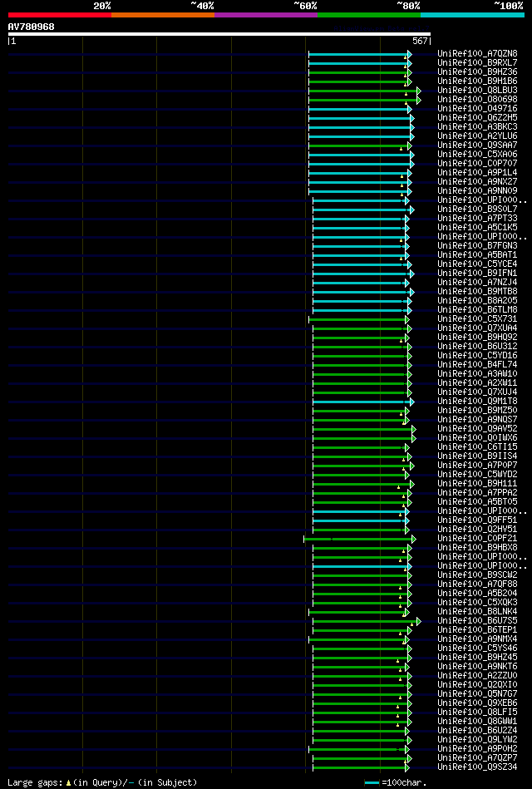Select hit label UniRef100_Q9SAA7
The image size is (532, 789).
pos(477,145)
